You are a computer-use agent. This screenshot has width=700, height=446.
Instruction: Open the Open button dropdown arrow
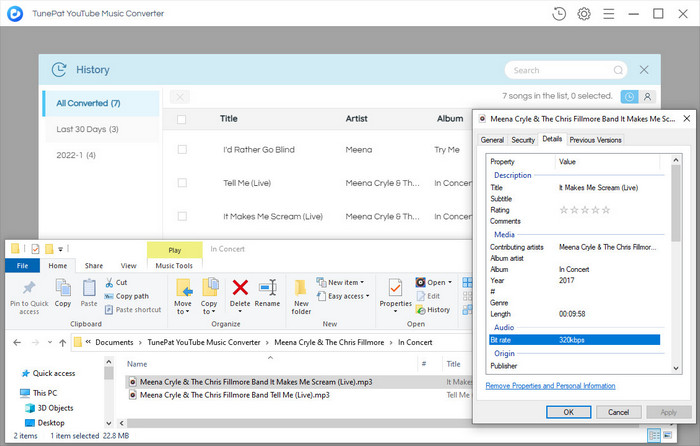point(450,283)
